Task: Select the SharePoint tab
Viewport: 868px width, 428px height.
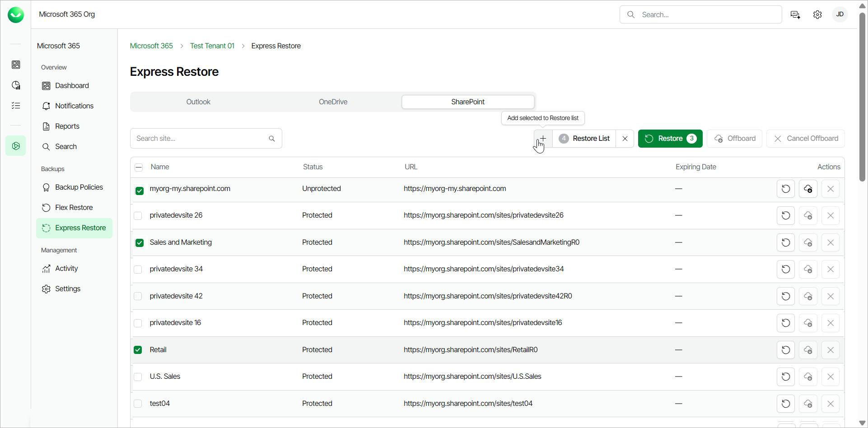Action: coord(468,102)
